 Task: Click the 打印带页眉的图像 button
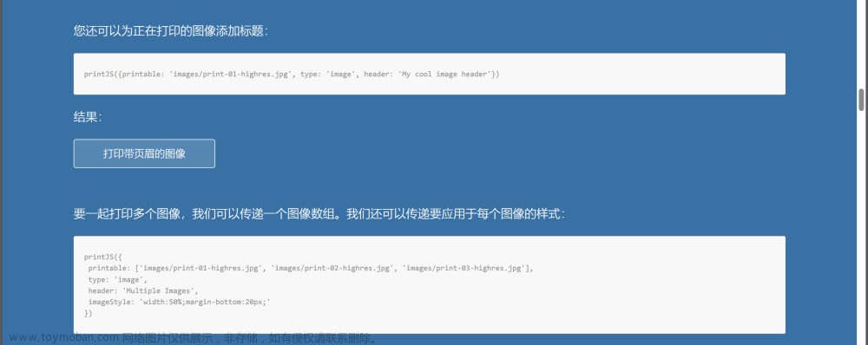click(x=144, y=153)
